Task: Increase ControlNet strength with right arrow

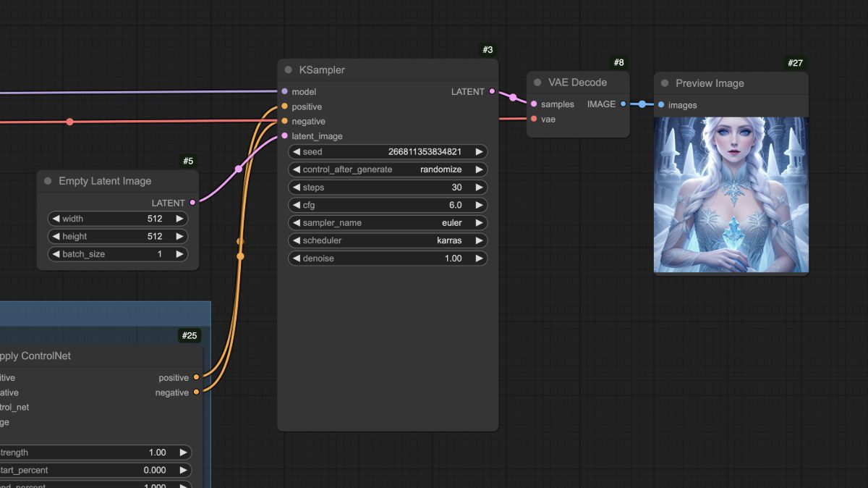Action: [183, 453]
